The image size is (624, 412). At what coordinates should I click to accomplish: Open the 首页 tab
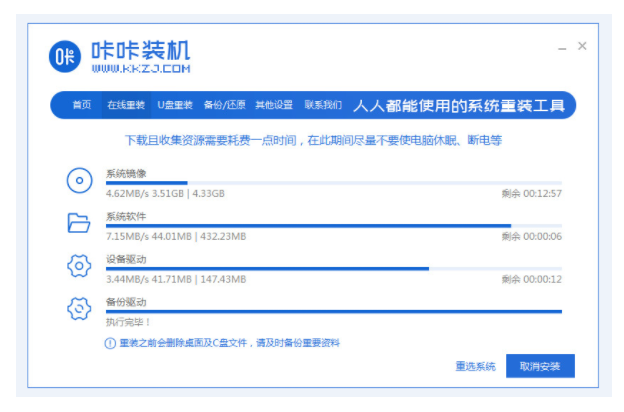point(82,105)
